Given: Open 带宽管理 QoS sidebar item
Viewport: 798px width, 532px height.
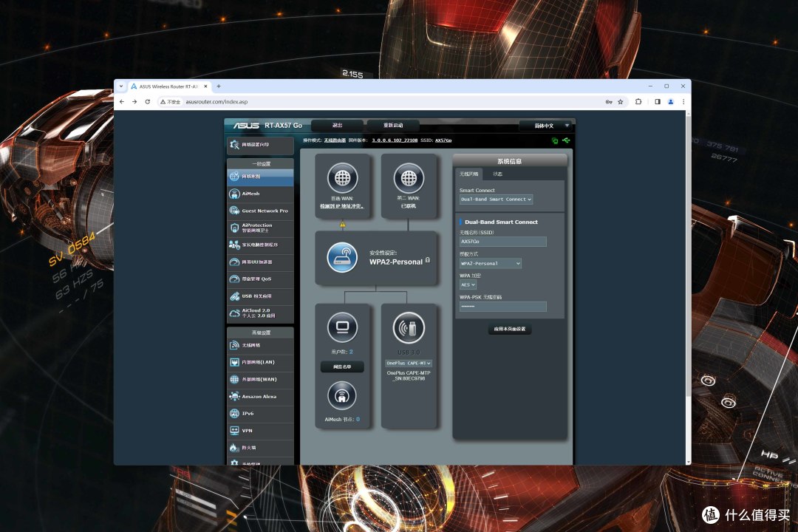Looking at the screenshot, I should tap(260, 279).
